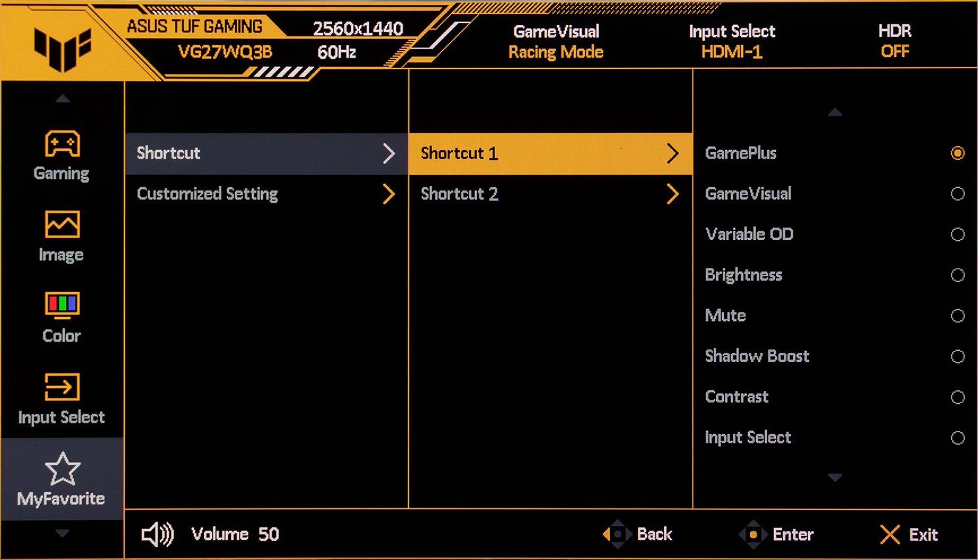This screenshot has height=560, width=978.
Task: Expand the Shortcut 1 chevron
Action: coord(672,153)
